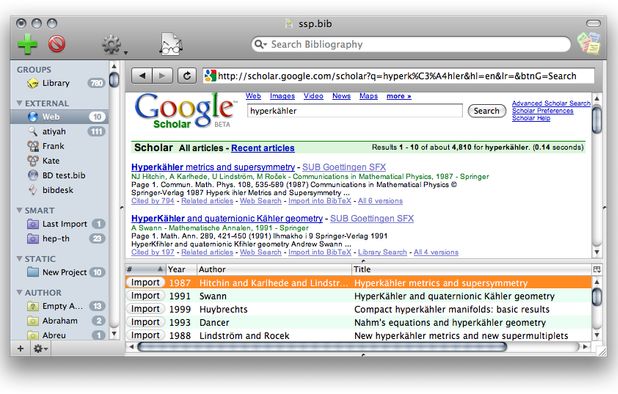Open the gear Action menu in toolbar
The width and height of the screenshot is (618, 394).
pyautogui.click(x=114, y=45)
